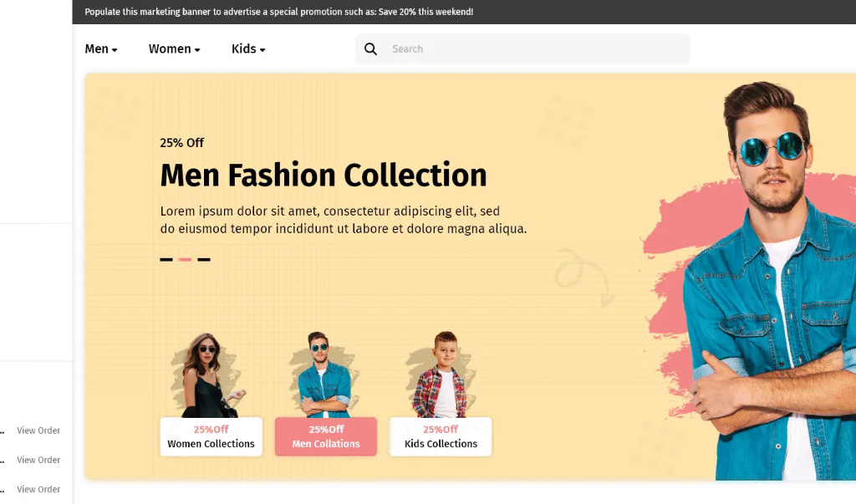The width and height of the screenshot is (856, 504).
Task: Open the pink Men Collations card
Action: (326, 437)
